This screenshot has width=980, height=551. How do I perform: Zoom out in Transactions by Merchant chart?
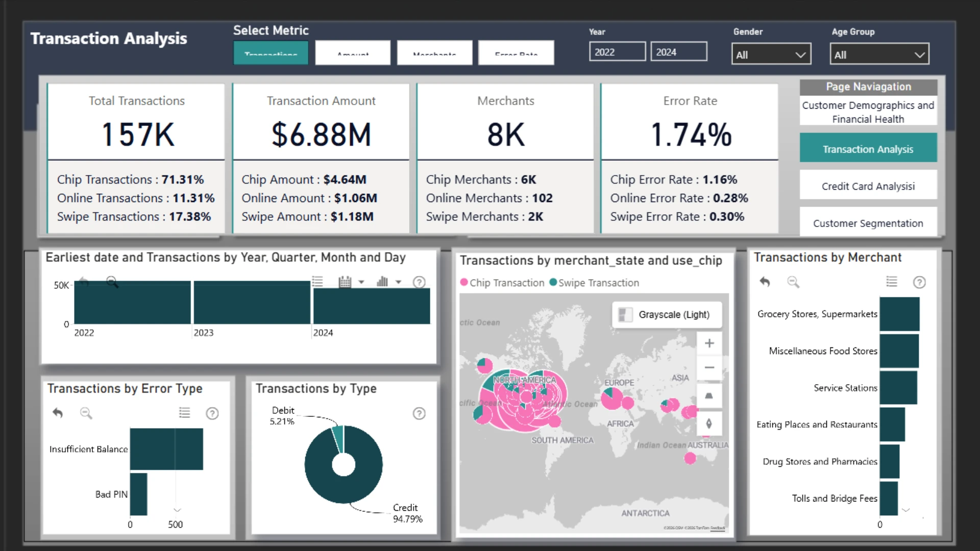[793, 282]
